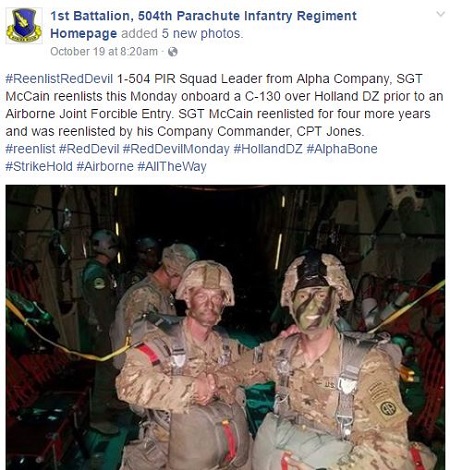Screen dimensions: 450x470
Task: Click the regiment crest profile picture
Action: click(x=24, y=26)
